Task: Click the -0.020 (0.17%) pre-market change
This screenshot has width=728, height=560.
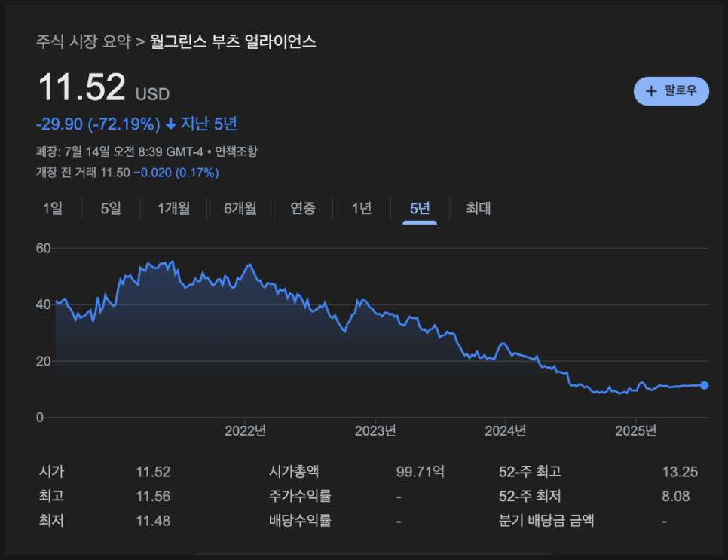Action: (176, 173)
